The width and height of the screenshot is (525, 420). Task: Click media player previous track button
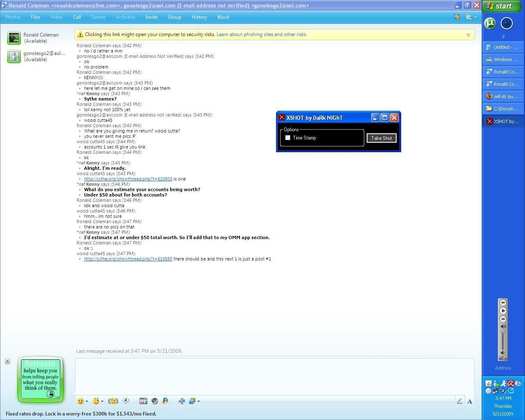pos(503,302)
